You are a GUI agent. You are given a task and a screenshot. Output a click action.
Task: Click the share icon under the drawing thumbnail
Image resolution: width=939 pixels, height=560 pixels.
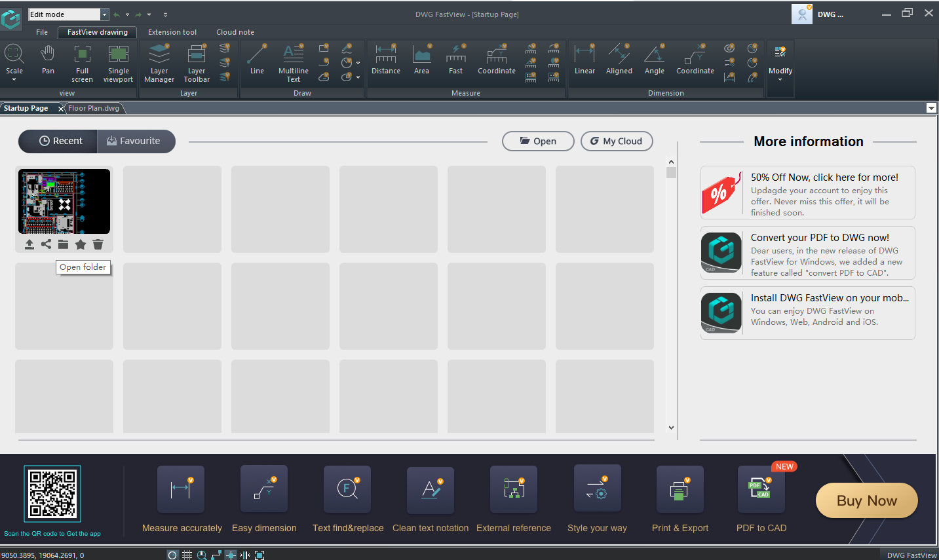[x=46, y=244]
